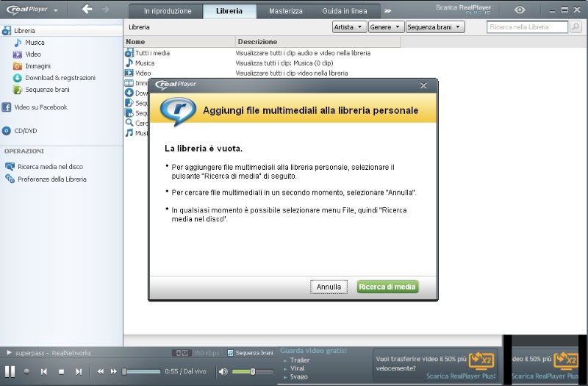This screenshot has height=386, width=588.
Task: Click the Ricerca di media button
Action: pyautogui.click(x=387, y=287)
